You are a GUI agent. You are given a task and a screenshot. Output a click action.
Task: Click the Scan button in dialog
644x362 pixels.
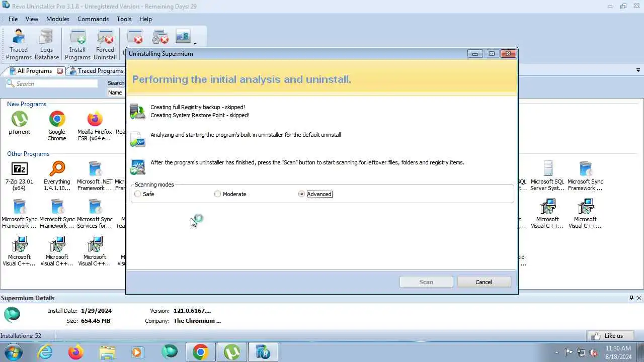click(426, 282)
